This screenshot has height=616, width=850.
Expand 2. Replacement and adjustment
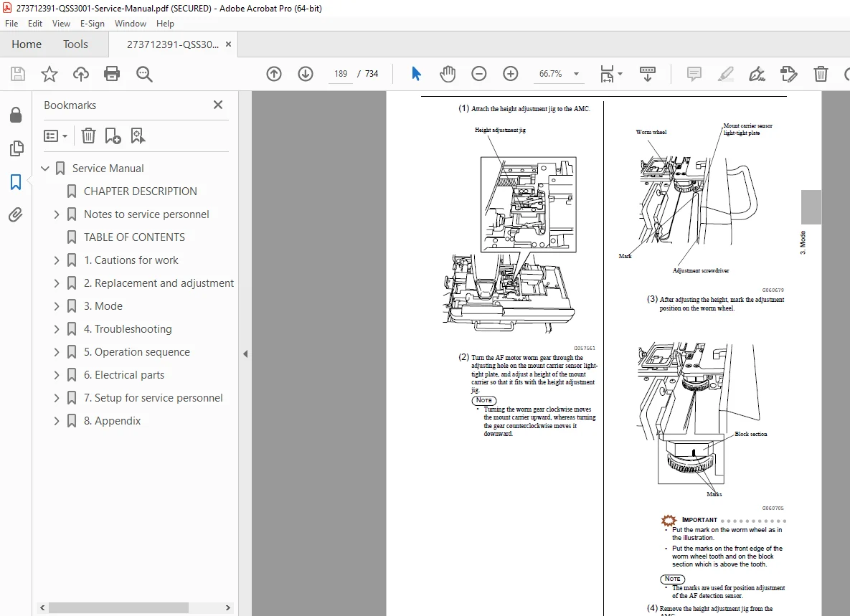[x=57, y=283]
